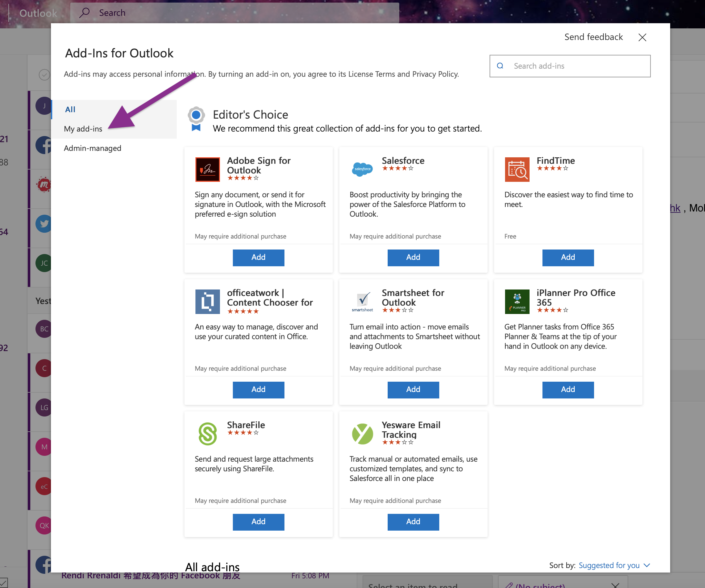
Task: Add the Yesware Email Tracking add-in
Action: tap(413, 522)
